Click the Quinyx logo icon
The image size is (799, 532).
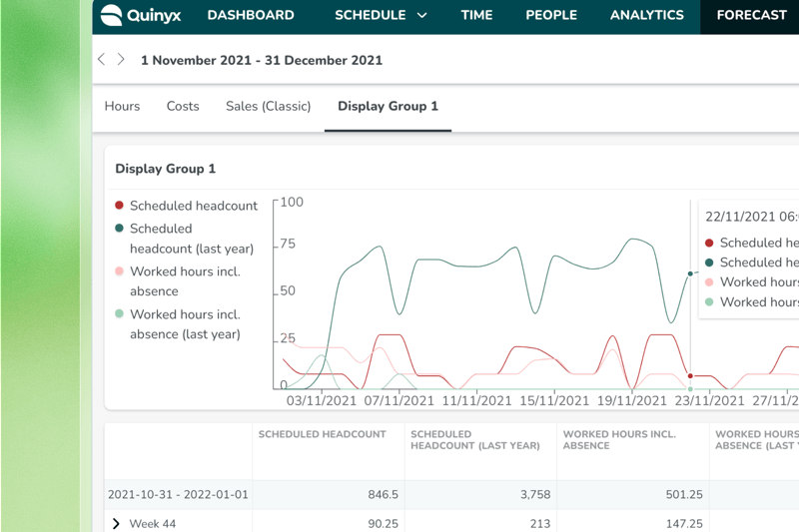112,15
